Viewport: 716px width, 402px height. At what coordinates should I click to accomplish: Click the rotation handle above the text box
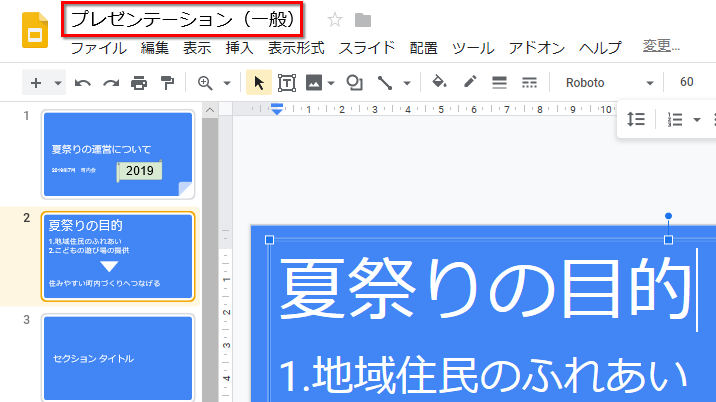pyautogui.click(x=669, y=216)
